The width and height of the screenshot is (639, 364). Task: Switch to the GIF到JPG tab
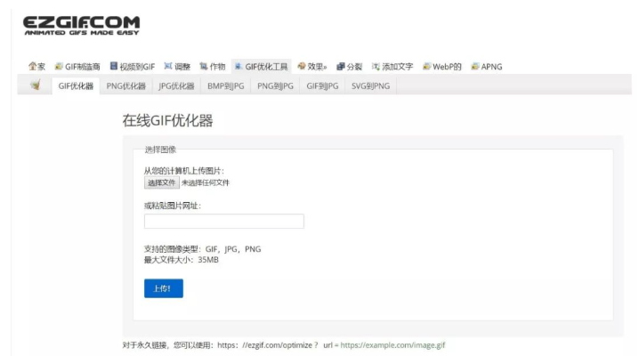(x=322, y=86)
